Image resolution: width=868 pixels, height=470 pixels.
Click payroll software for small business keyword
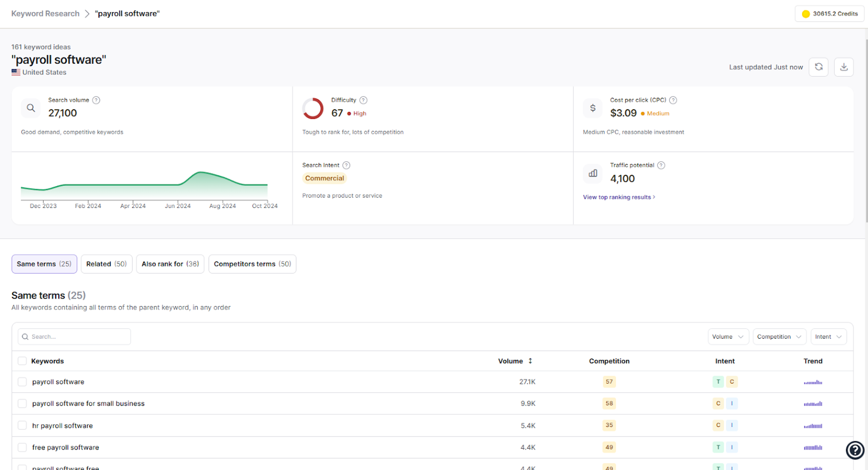click(88, 404)
